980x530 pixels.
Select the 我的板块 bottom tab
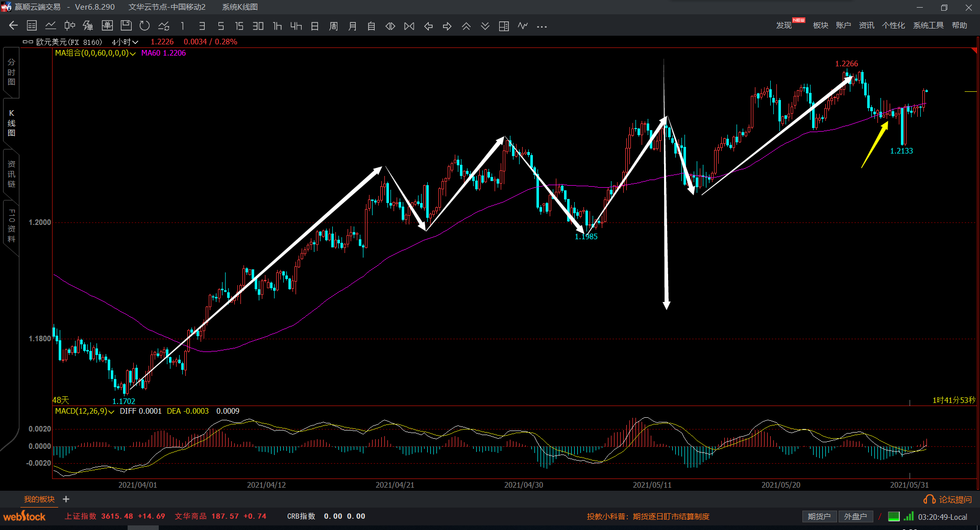coord(39,499)
